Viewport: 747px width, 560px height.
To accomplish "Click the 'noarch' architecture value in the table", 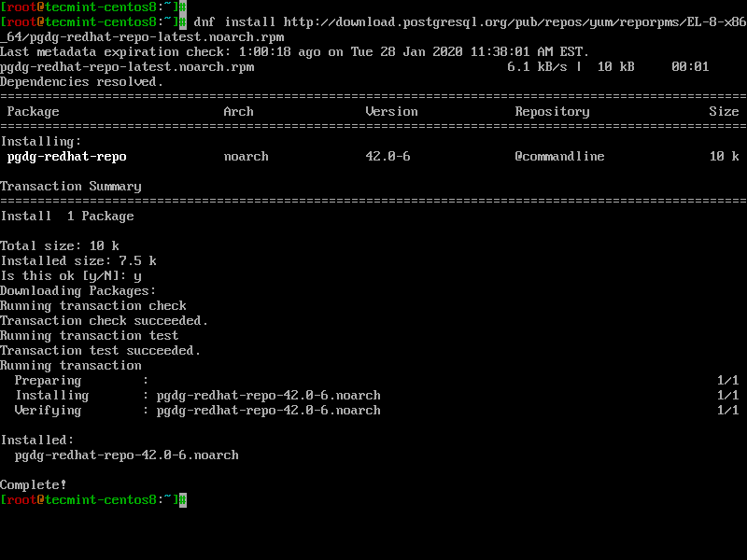I will point(246,156).
